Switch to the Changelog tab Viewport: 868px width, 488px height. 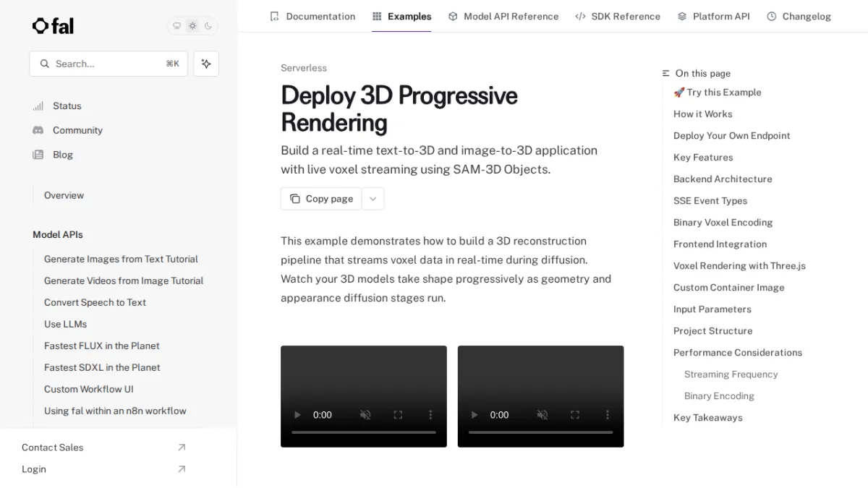point(799,16)
